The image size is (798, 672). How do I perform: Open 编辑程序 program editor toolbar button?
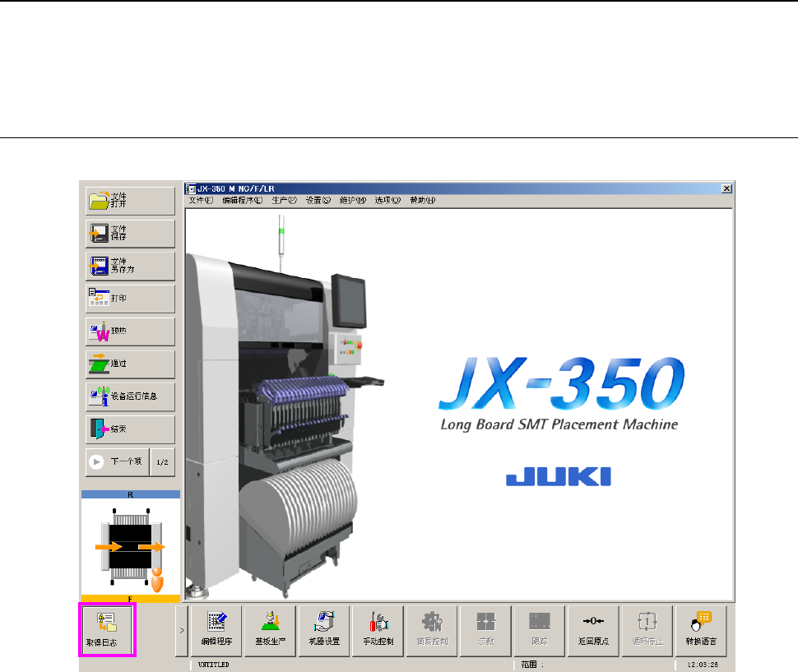pos(216,631)
